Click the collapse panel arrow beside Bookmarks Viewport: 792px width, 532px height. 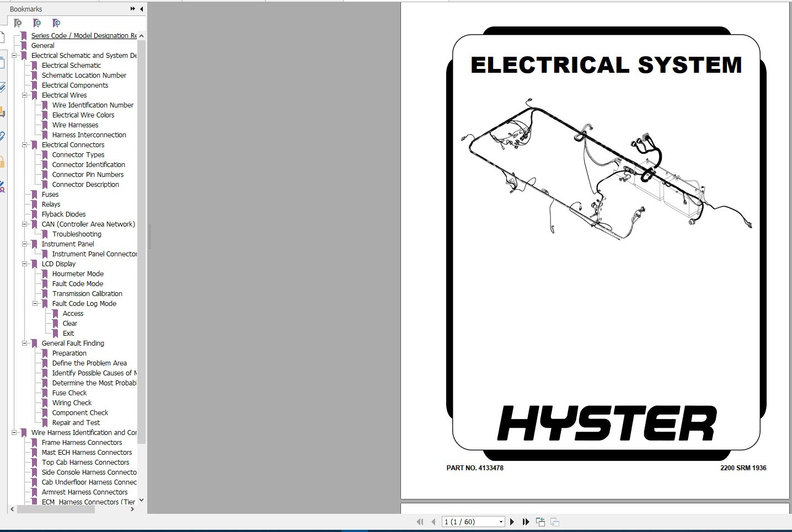[141, 9]
